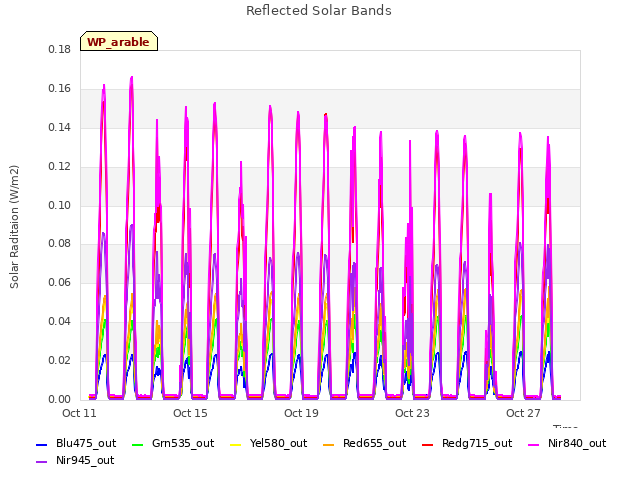This screenshot has height=480, width=640.
Task: Click the Oct 15 x-axis tick label
Action: (x=190, y=413)
